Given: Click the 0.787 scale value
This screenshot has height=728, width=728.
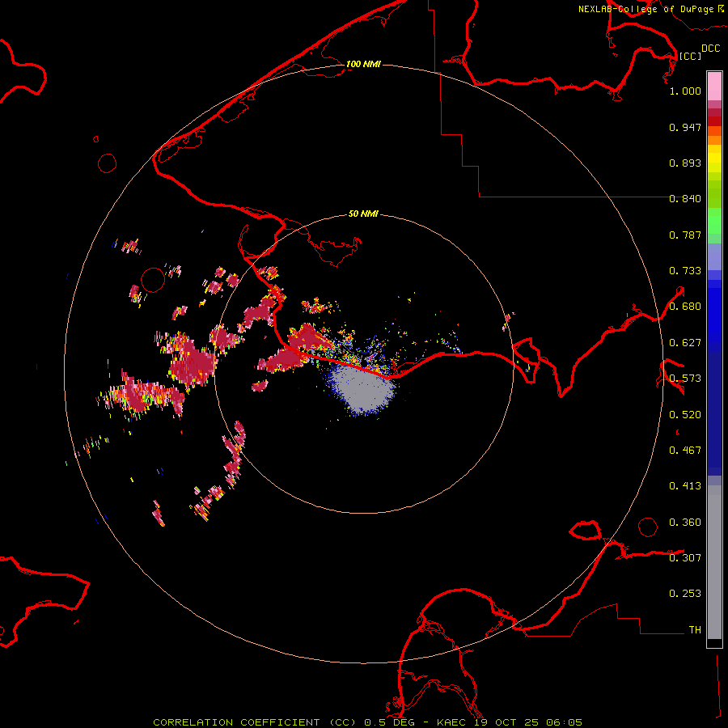Looking at the screenshot, I should click(x=685, y=235).
